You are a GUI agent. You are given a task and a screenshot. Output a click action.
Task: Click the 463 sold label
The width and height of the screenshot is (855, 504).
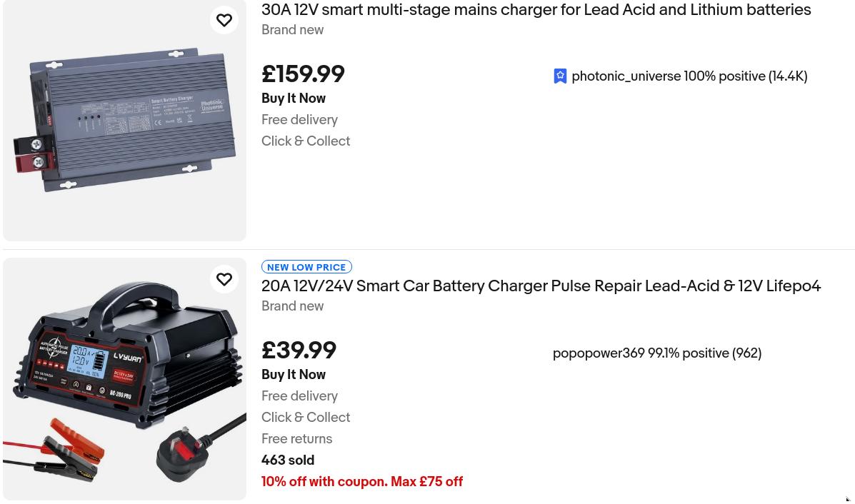pyautogui.click(x=288, y=460)
